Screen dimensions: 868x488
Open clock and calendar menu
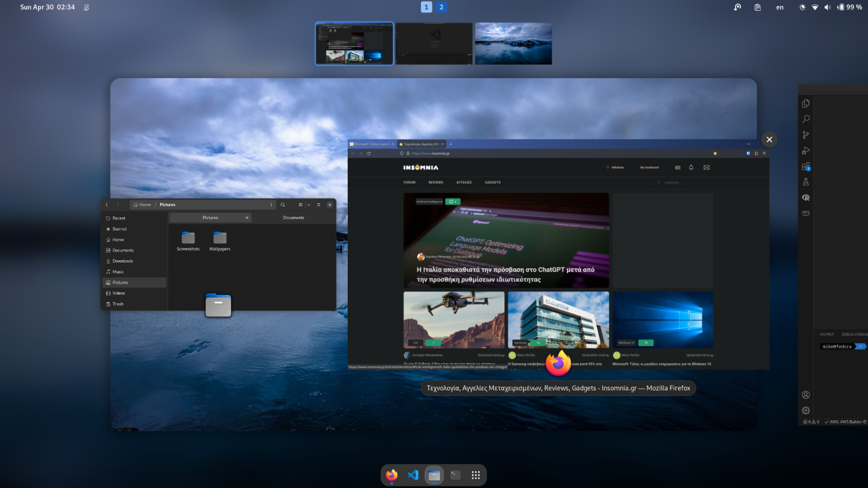47,7
